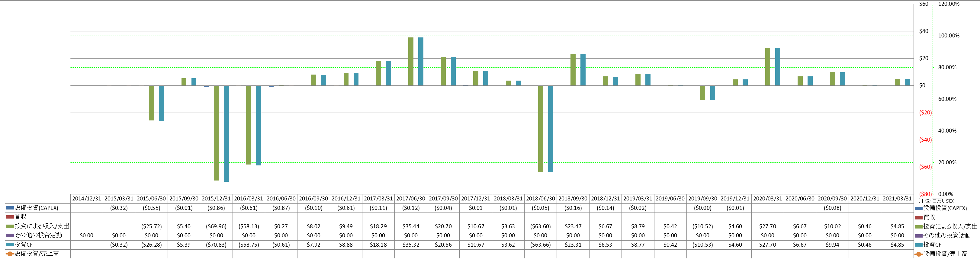Click the tallest green bar at 2017/06/30
The width and height of the screenshot is (980, 259).
pyautogui.click(x=411, y=62)
